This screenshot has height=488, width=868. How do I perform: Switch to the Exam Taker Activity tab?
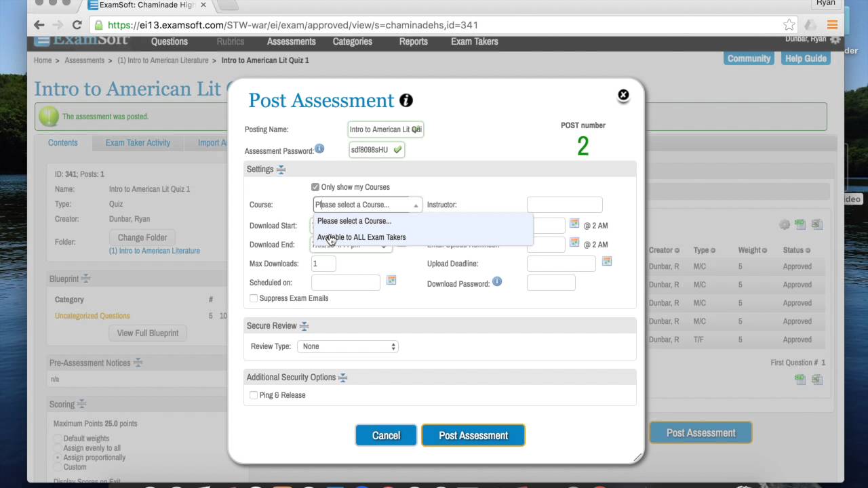tap(138, 142)
